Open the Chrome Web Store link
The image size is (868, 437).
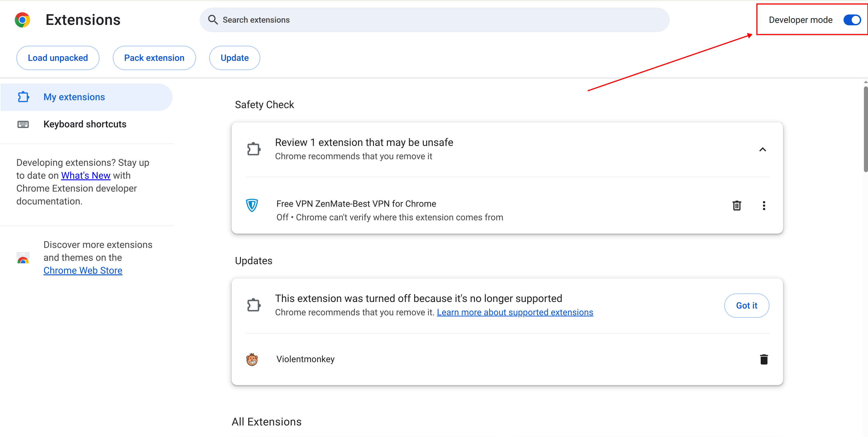tap(83, 270)
